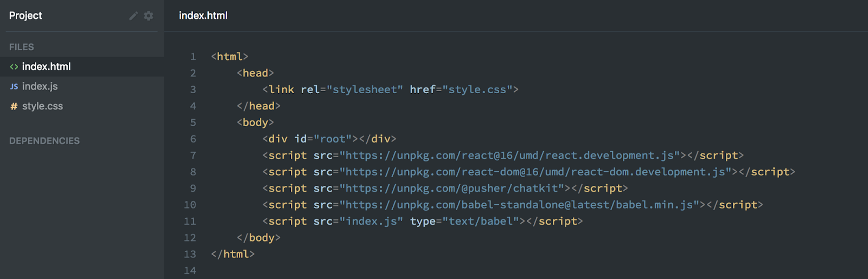Click line number 7 in gutter

(193, 155)
